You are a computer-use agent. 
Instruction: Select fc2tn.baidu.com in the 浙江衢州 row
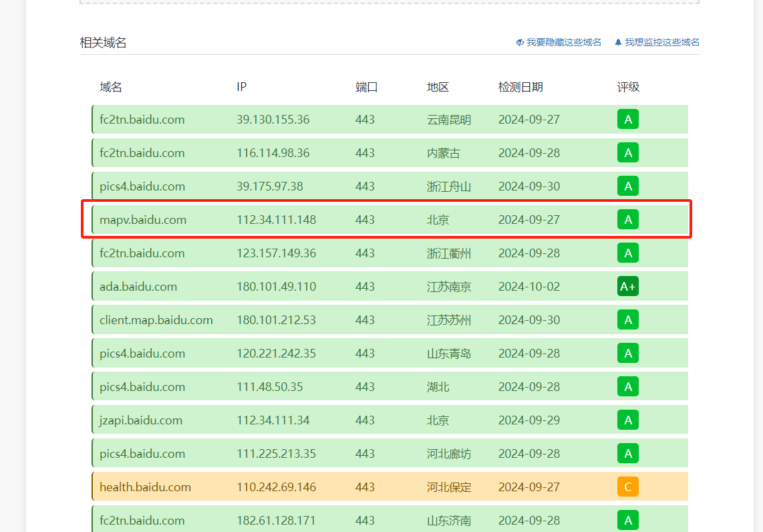(x=142, y=253)
